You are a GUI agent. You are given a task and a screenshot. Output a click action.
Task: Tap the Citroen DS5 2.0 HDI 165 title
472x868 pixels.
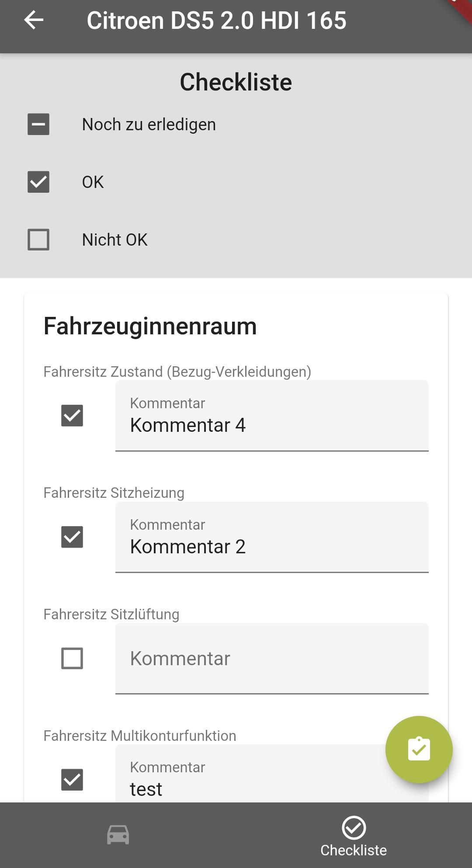217,21
